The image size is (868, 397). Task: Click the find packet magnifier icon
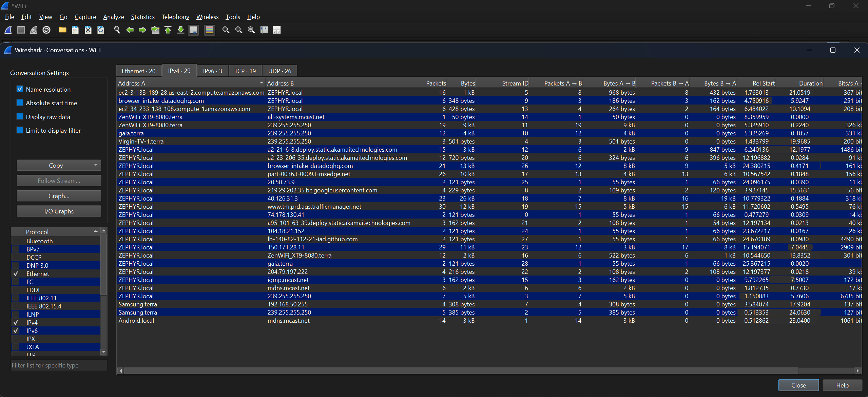[117, 30]
